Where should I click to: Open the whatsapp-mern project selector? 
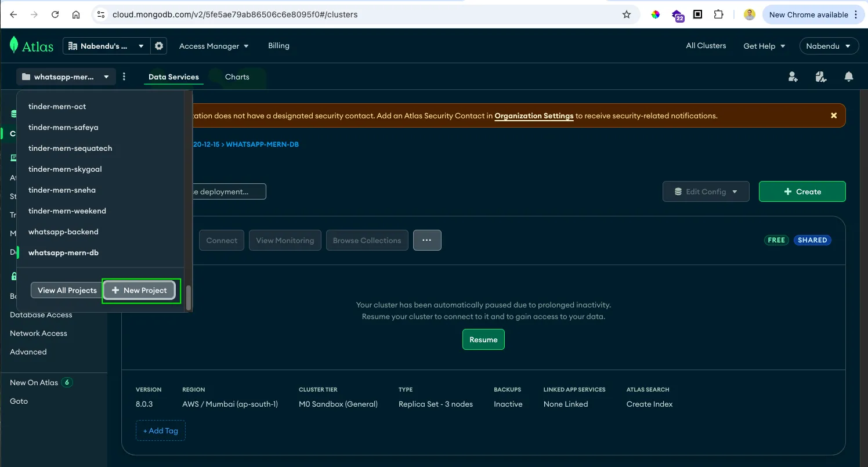click(x=66, y=77)
